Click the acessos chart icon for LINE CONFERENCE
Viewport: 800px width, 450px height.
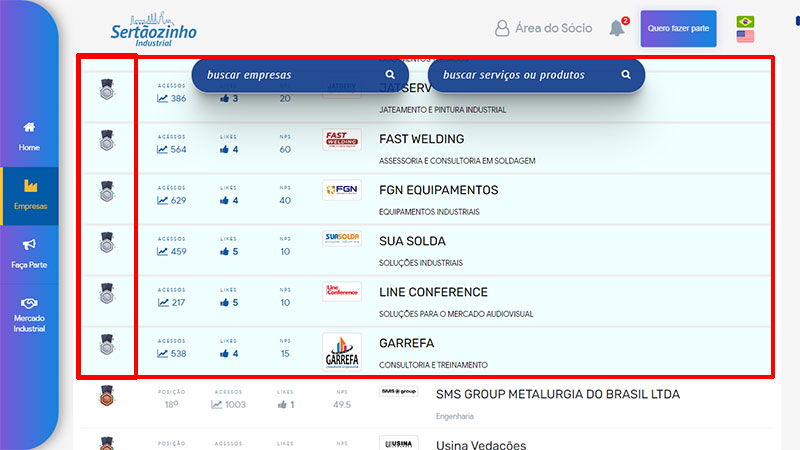(163, 303)
